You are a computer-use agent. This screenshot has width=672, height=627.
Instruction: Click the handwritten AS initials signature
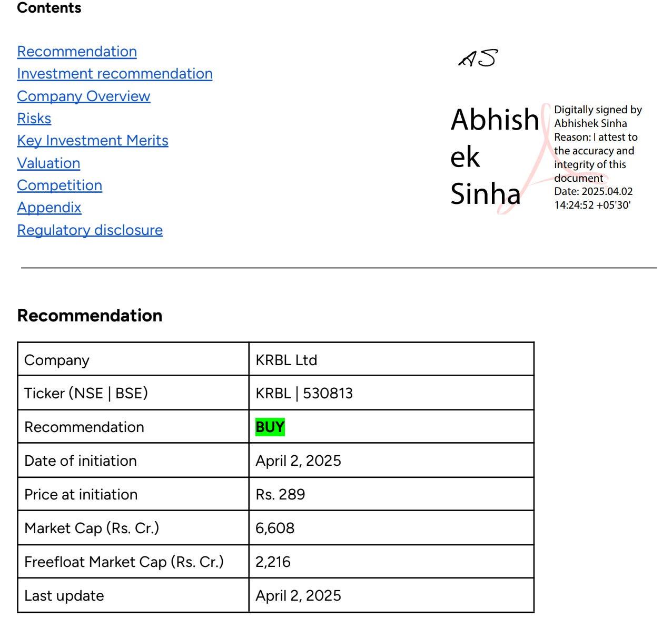(x=478, y=58)
